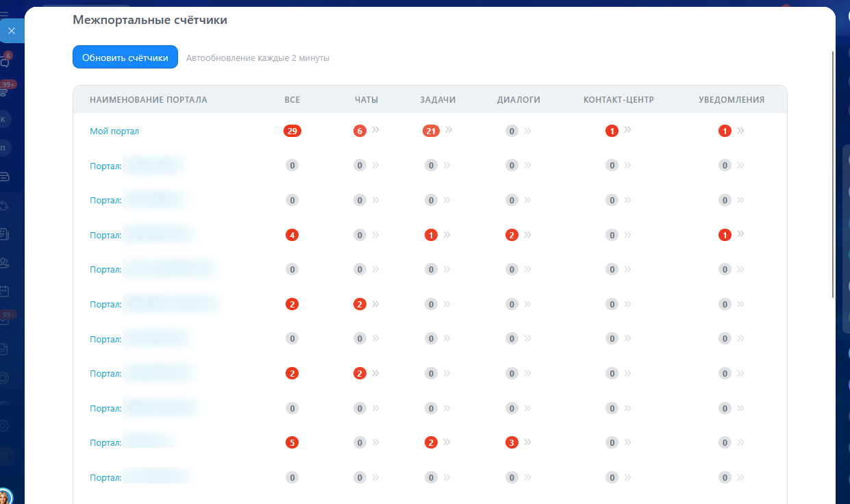This screenshot has height=504, width=850.
Task: Click the chats double-chevron in the row totaling 5
Action: pyautogui.click(x=375, y=442)
